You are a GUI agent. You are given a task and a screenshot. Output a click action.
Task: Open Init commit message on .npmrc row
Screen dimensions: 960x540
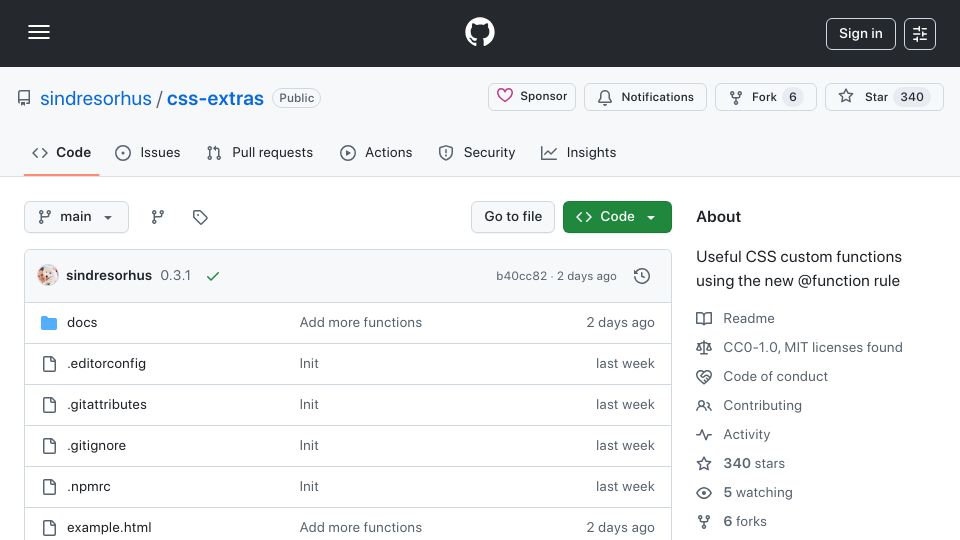[x=309, y=487]
